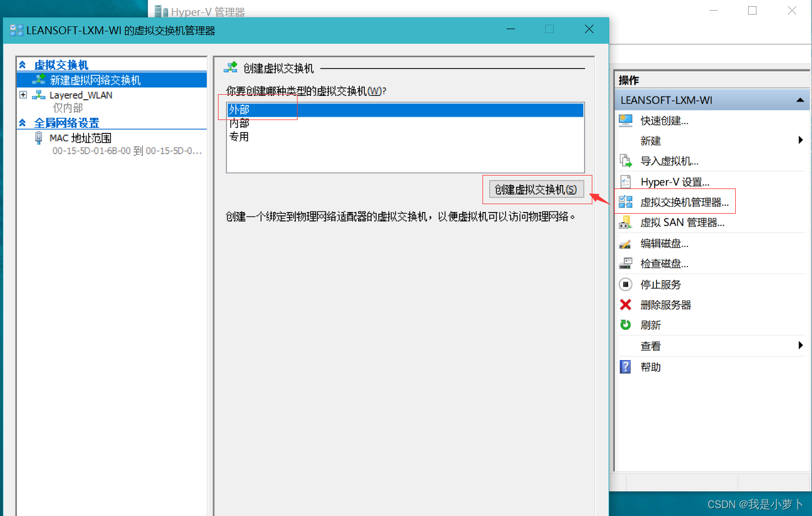Open 导入虚拟机... action

[x=669, y=161]
